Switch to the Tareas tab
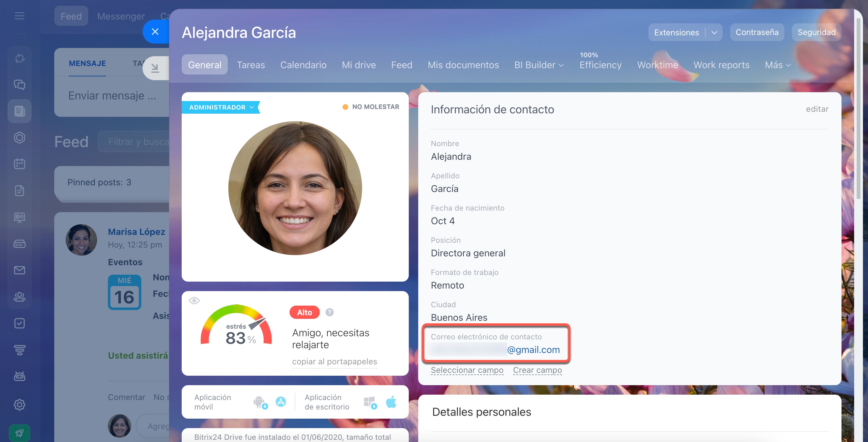 [x=251, y=65]
